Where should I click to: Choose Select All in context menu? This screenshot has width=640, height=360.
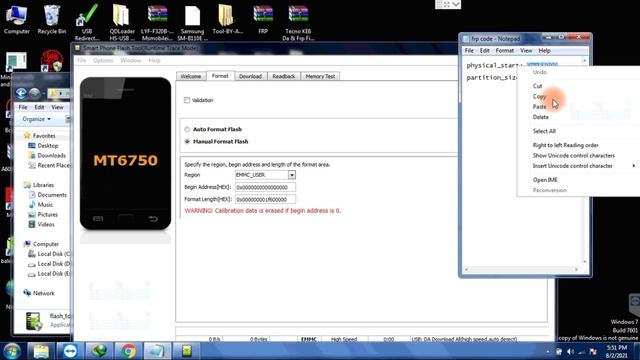tap(544, 131)
